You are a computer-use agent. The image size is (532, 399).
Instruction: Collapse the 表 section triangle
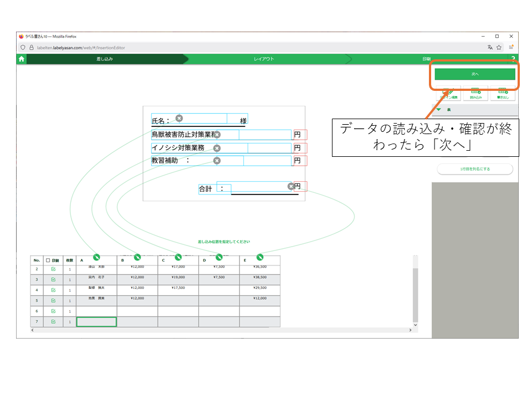(x=439, y=110)
